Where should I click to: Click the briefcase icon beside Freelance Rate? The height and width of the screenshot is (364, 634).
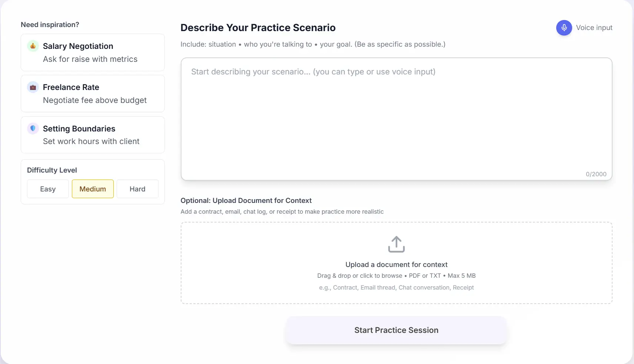[33, 87]
